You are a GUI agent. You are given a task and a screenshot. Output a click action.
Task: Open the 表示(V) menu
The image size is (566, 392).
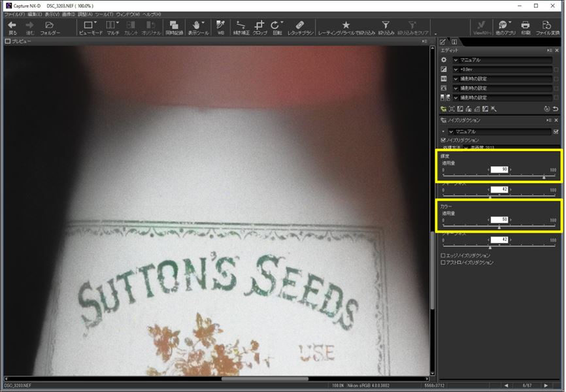pos(52,14)
